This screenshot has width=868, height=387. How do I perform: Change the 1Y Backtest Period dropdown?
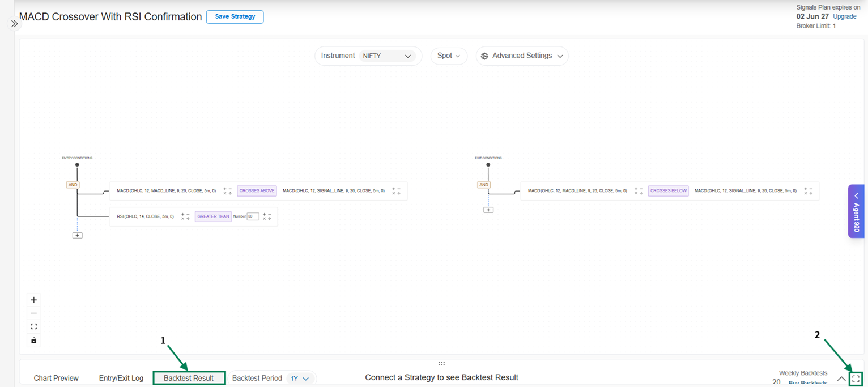(x=300, y=379)
